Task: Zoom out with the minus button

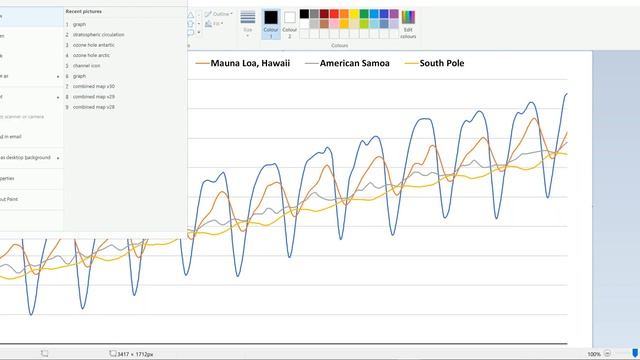Action: tap(607, 353)
